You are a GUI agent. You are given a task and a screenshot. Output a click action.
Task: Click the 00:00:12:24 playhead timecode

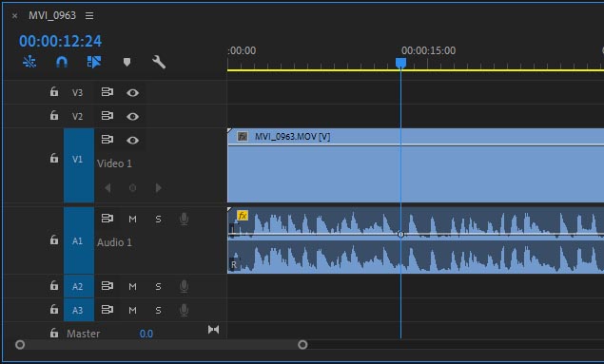click(x=61, y=41)
